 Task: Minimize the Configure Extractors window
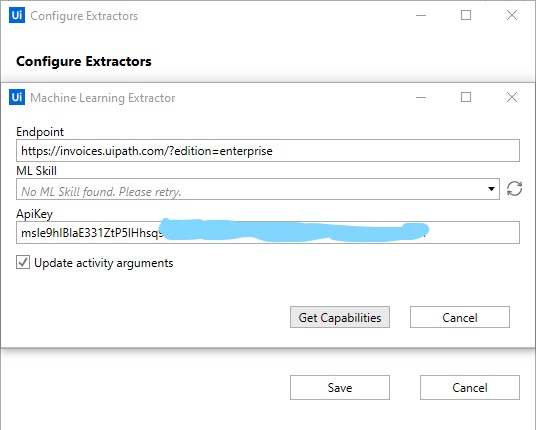point(421,15)
